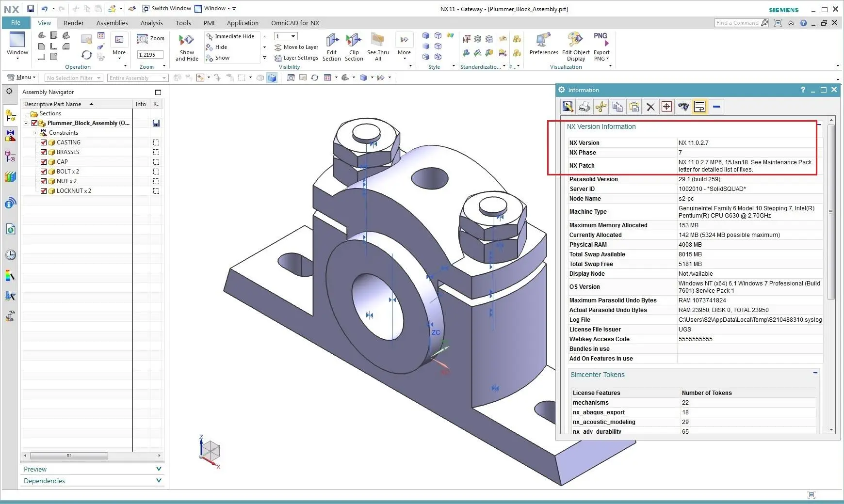
Task: Click Save As icon in Information window
Action: 568,107
